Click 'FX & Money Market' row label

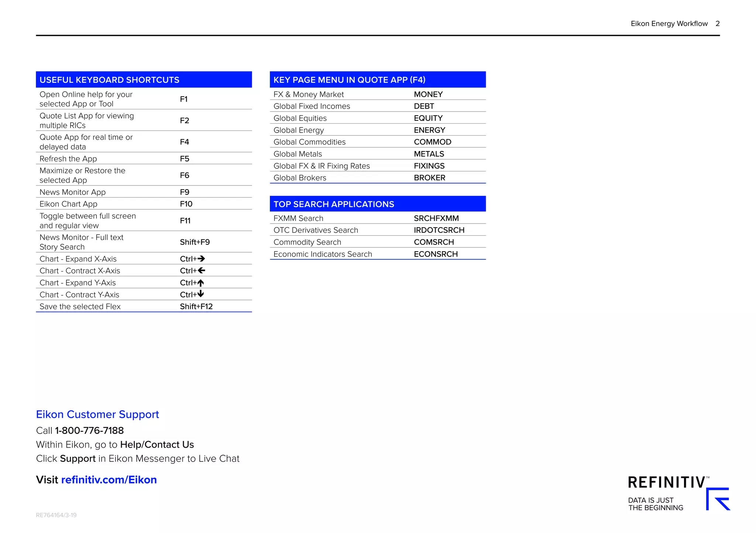pos(309,95)
